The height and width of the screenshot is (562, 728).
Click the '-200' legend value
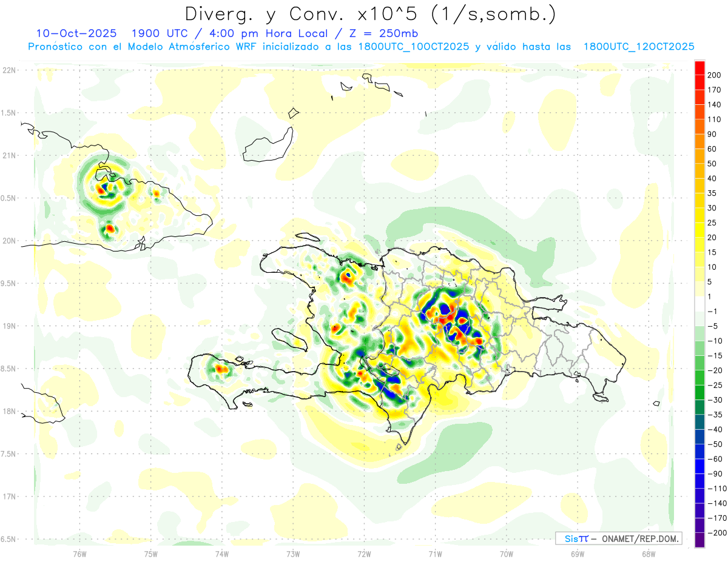(x=718, y=533)
